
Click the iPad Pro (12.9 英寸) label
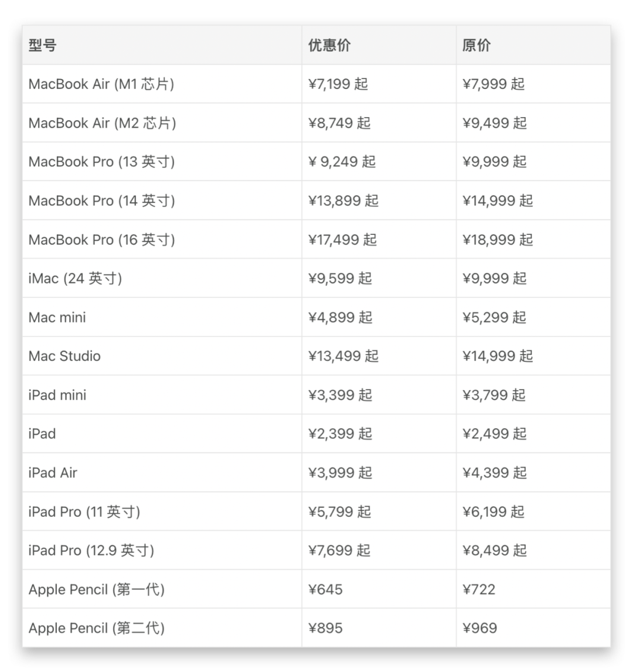pyautogui.click(x=91, y=550)
